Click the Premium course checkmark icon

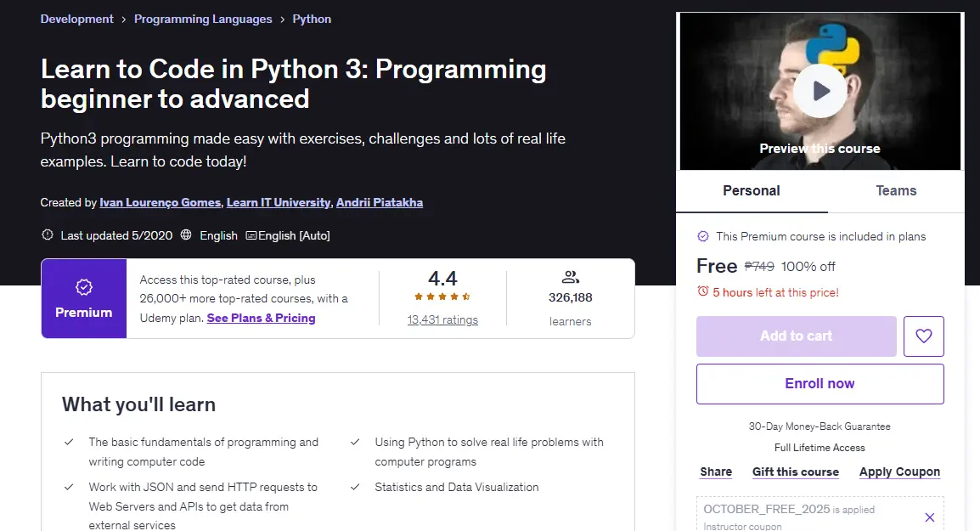click(703, 236)
